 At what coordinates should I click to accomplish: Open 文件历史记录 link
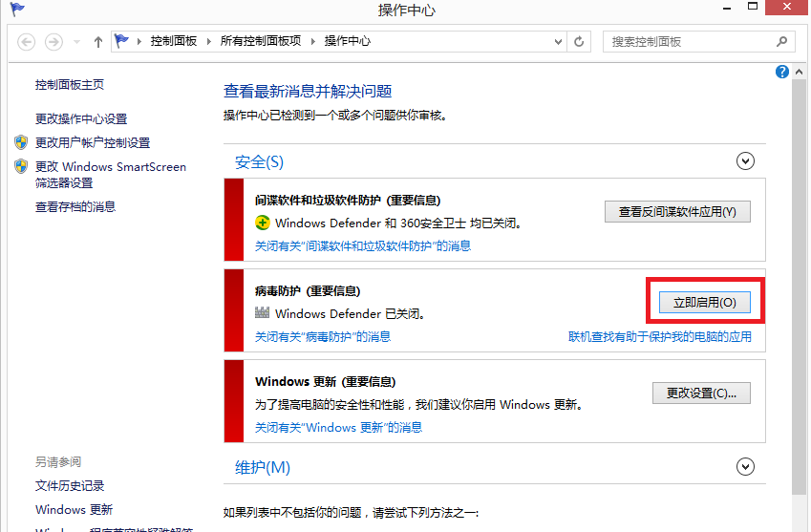point(70,486)
